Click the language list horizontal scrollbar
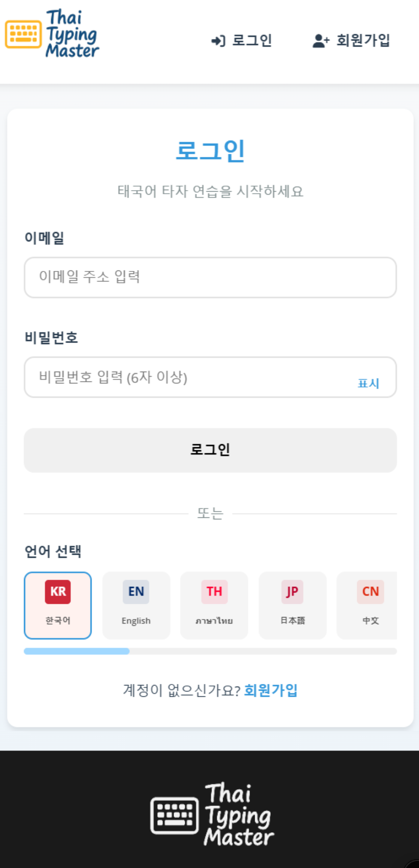This screenshot has height=868, width=419. (x=210, y=651)
